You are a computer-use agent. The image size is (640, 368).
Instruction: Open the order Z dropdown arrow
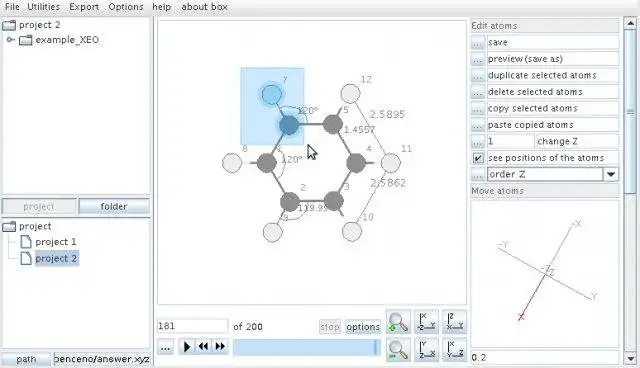coord(611,175)
